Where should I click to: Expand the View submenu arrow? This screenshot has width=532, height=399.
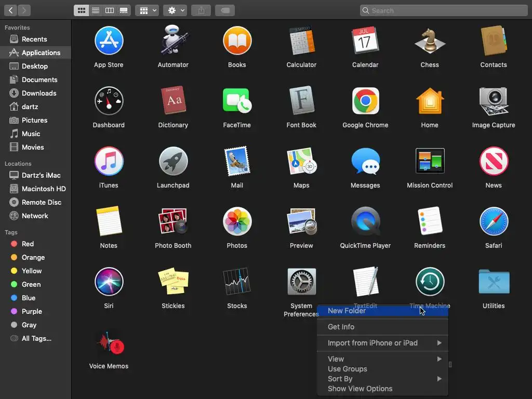click(x=440, y=359)
